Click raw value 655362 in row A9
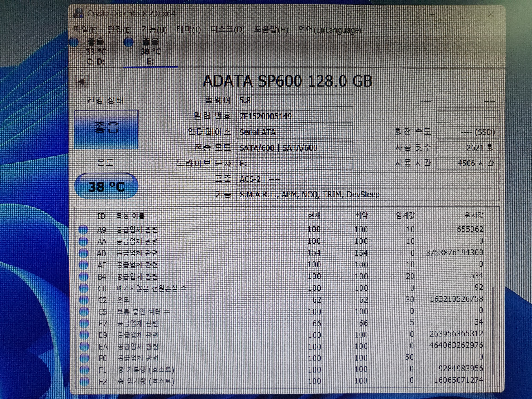 pyautogui.click(x=470, y=229)
